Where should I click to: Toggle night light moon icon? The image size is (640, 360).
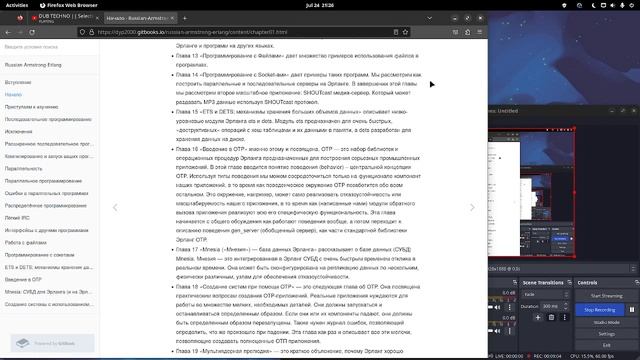click(x=593, y=5)
